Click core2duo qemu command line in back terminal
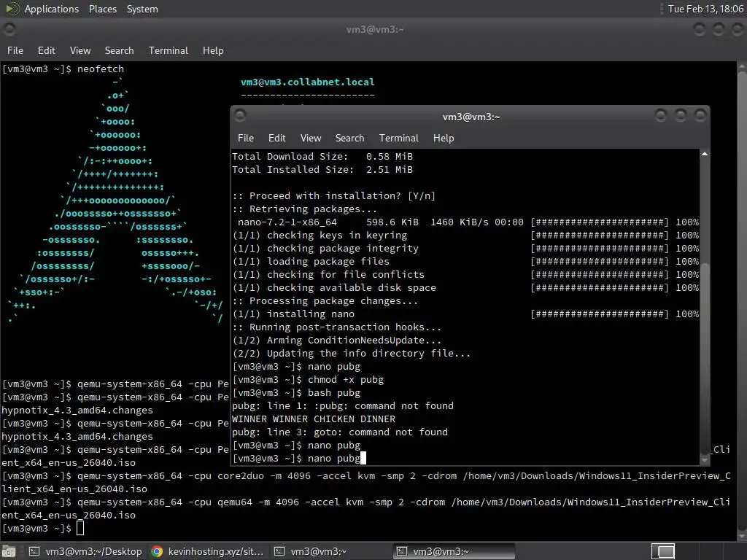 (366, 482)
